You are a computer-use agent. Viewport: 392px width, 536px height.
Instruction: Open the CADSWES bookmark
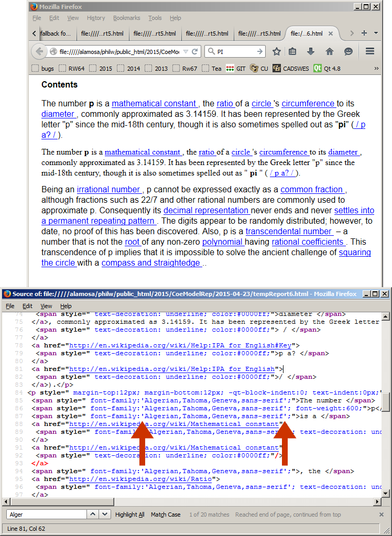pyautogui.click(x=291, y=68)
